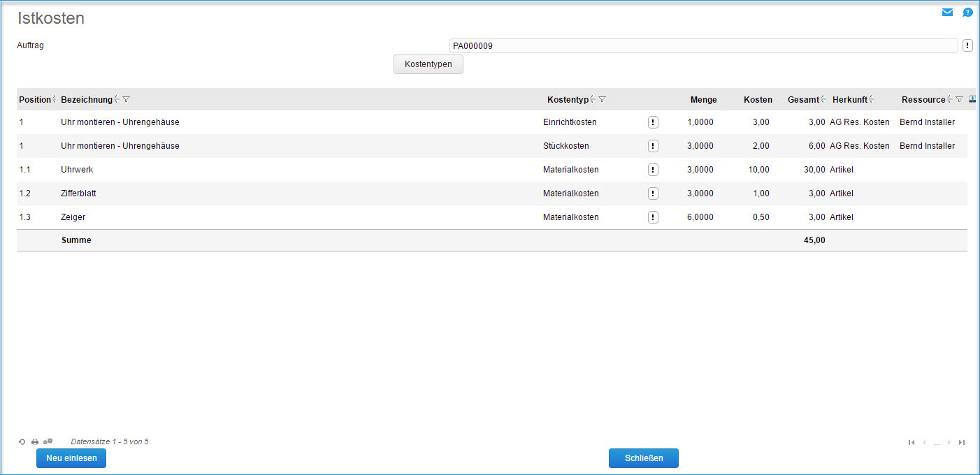The image size is (980, 475).
Task: Open filter for Ressource column
Action: point(960,100)
